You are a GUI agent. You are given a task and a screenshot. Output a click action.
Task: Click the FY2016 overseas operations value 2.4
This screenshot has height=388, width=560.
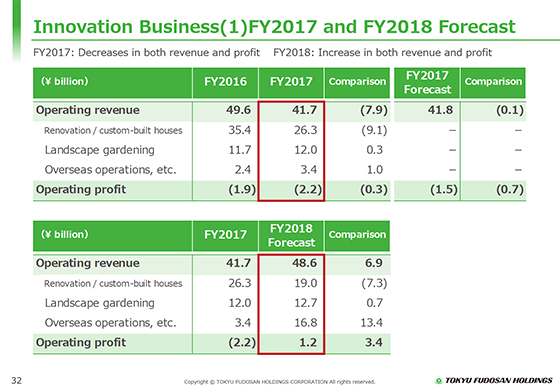coord(243,170)
